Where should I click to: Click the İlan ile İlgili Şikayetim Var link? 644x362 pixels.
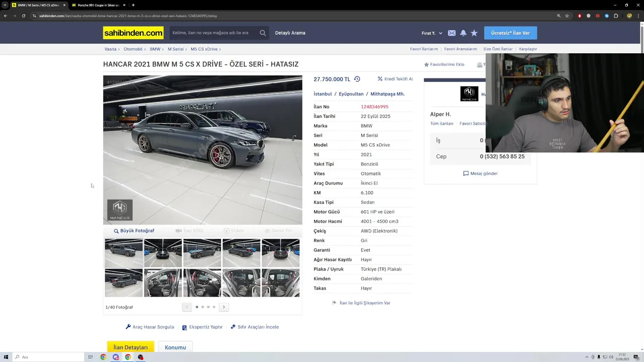[x=365, y=303]
